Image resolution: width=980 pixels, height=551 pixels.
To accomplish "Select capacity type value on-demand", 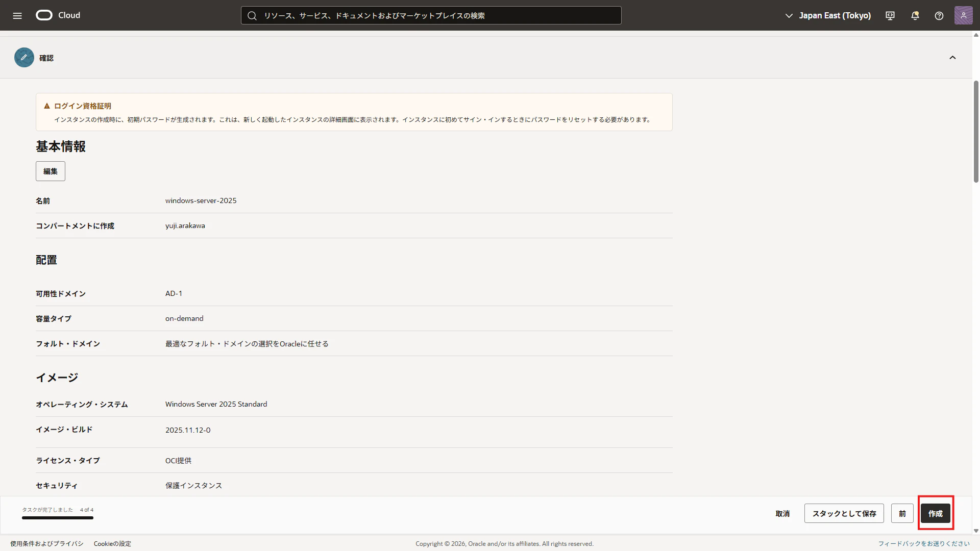I will tap(184, 318).
